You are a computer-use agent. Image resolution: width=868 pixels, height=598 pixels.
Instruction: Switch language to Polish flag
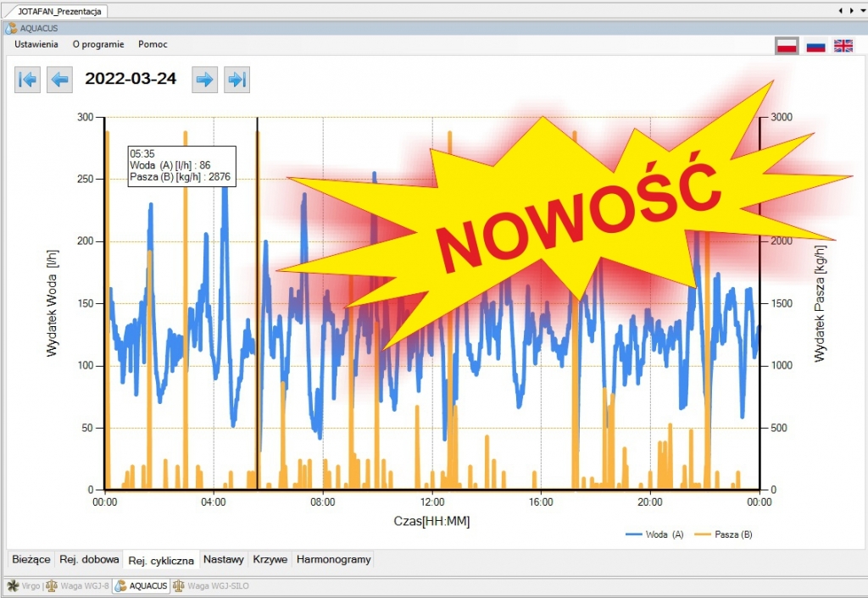pyautogui.click(x=787, y=46)
